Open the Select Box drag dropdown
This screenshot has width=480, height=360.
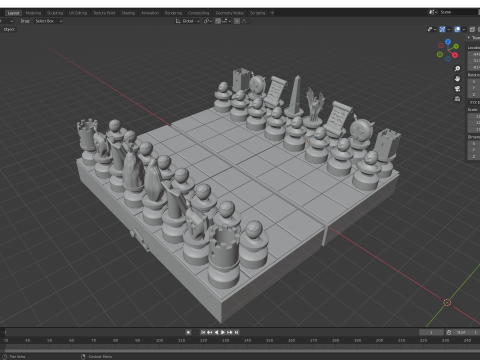click(48, 21)
